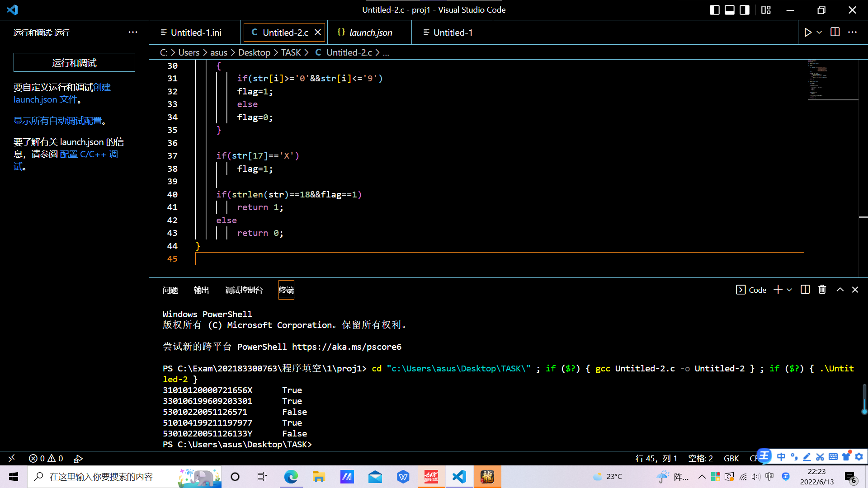The image size is (868, 488).
Task: Select Desktop in the breadcrumb path
Action: pos(254,52)
